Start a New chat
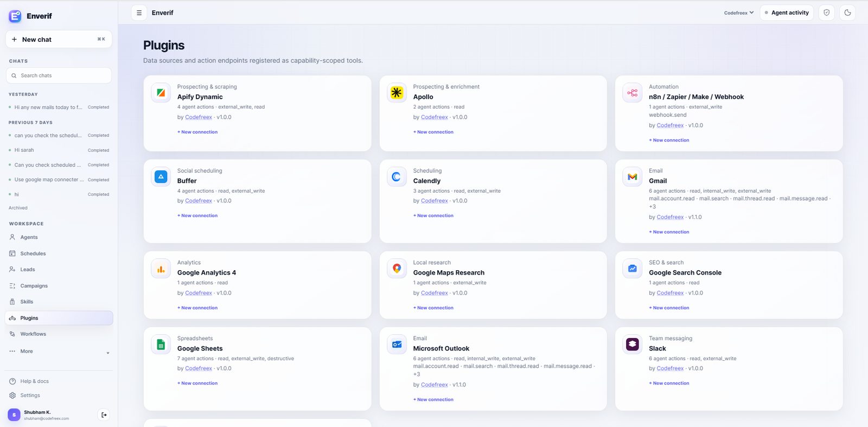 tap(59, 39)
